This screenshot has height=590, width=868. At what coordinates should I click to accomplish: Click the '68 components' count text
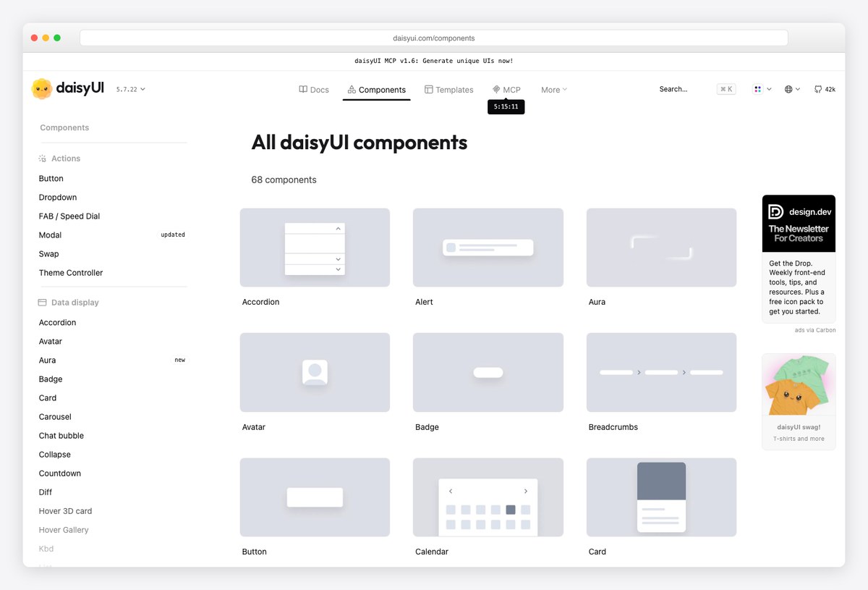pyautogui.click(x=284, y=180)
